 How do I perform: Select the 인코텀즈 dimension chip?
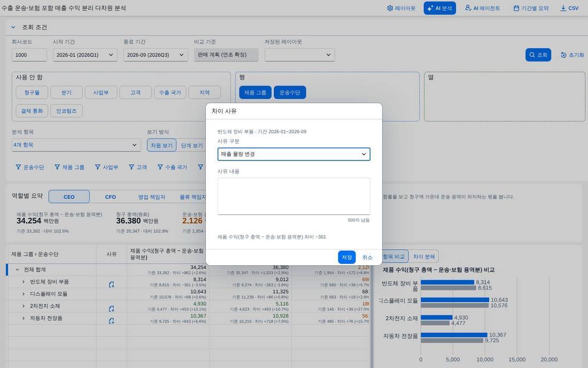[x=66, y=111]
